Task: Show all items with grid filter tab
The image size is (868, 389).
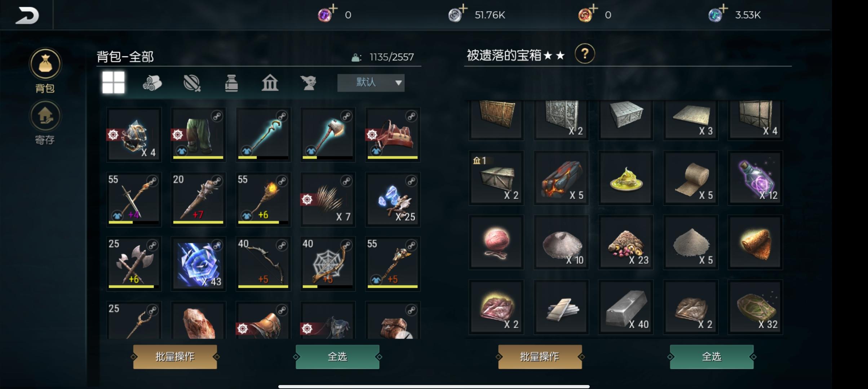Action: pos(113,82)
